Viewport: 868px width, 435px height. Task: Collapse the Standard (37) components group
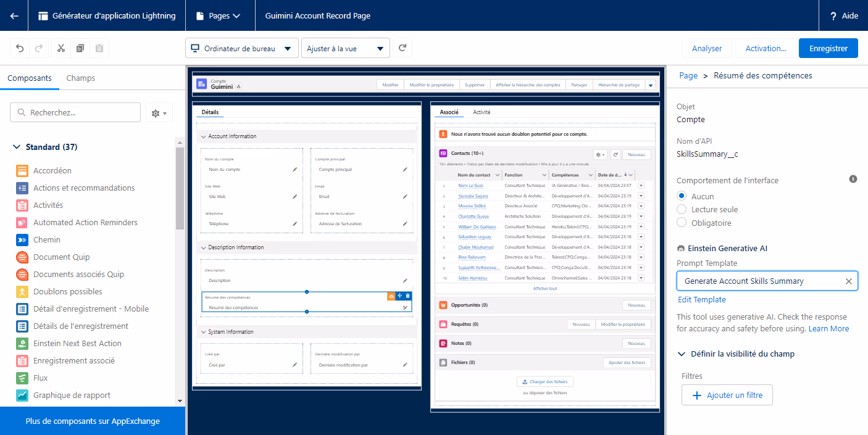point(17,147)
